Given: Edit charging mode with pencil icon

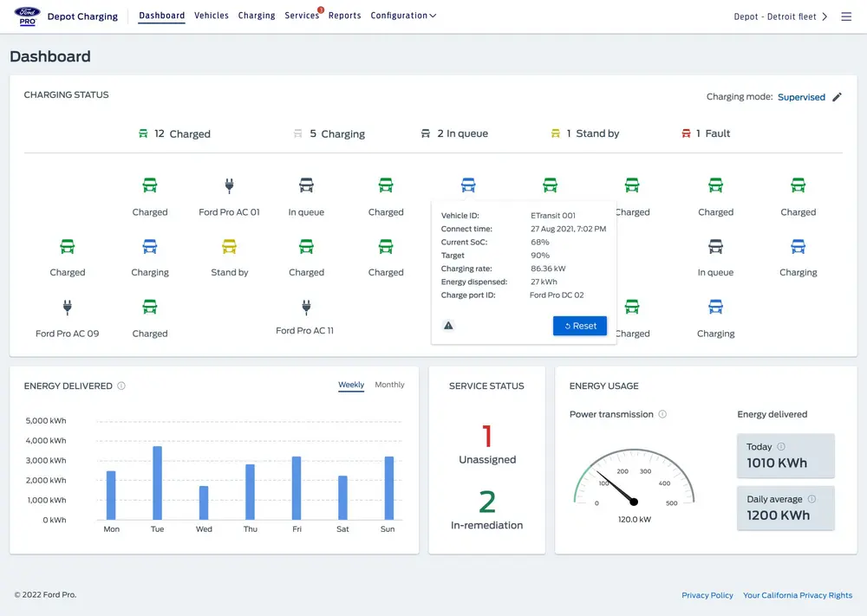Looking at the screenshot, I should click(x=837, y=97).
